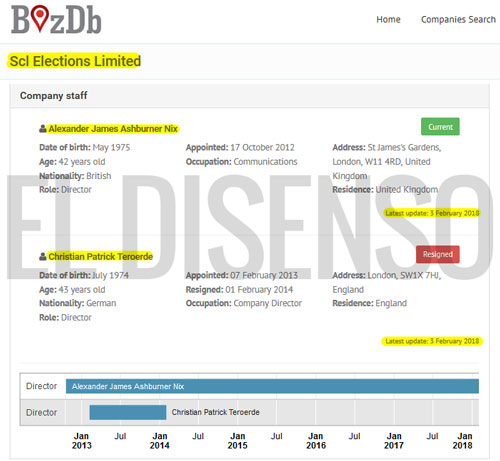Select the St James's Gardens address text
This screenshot has height=461, width=500.
tap(387, 161)
